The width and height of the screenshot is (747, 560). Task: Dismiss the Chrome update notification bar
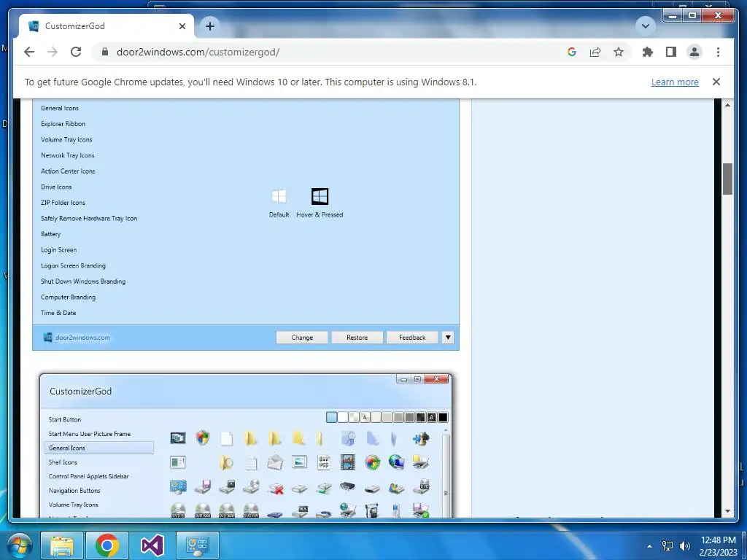tap(716, 82)
